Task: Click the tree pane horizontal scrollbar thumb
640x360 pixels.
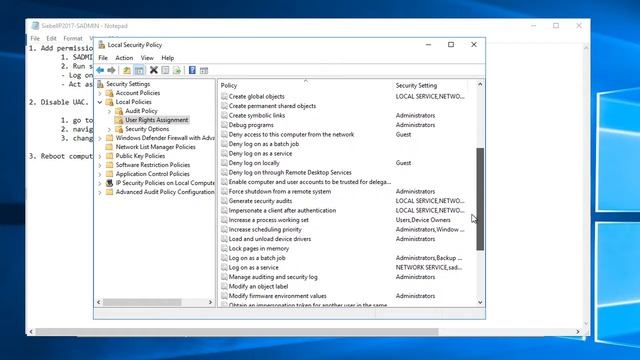Action: tap(142, 302)
